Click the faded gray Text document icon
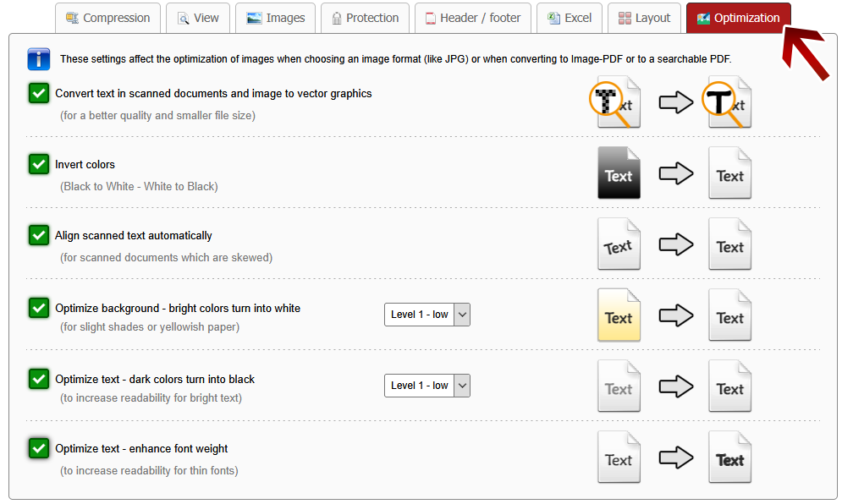The height and width of the screenshot is (504, 842). pos(619,387)
